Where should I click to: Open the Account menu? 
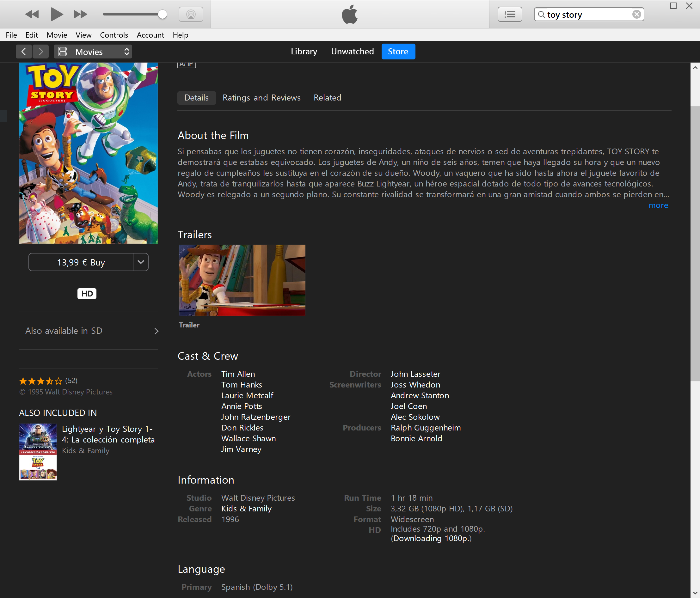click(150, 35)
